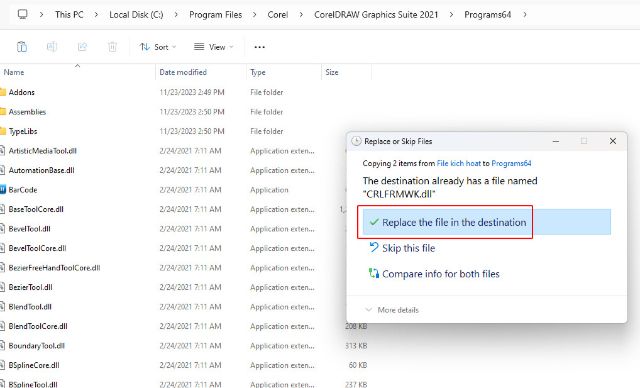This screenshot has height=388, width=640.
Task: Navigate to This PC breadcrumb
Action: coord(69,15)
